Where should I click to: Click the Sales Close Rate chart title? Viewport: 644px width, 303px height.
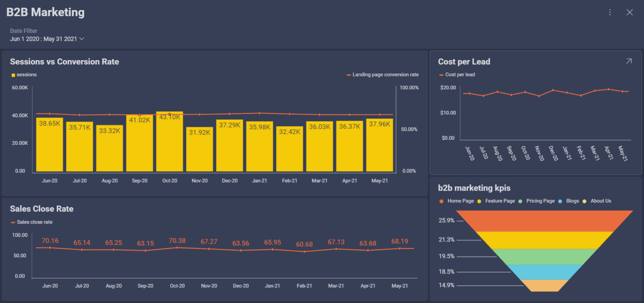pyautogui.click(x=42, y=209)
